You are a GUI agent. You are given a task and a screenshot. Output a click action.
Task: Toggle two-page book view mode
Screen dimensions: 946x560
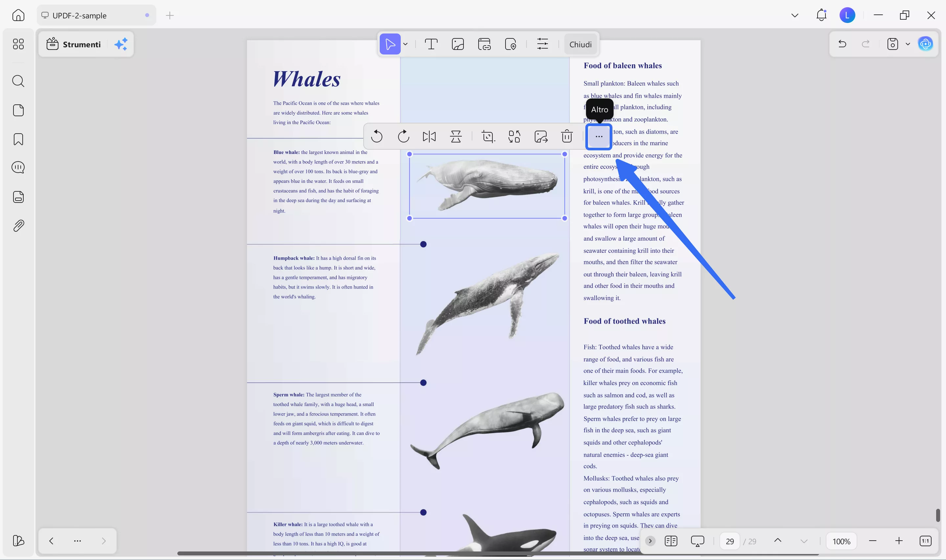tap(671, 541)
